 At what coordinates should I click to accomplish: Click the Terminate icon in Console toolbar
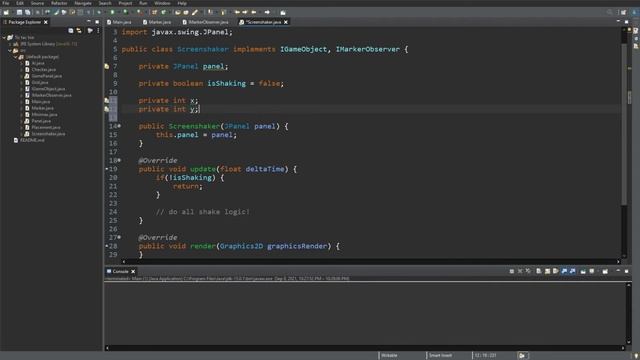[x=511, y=271]
